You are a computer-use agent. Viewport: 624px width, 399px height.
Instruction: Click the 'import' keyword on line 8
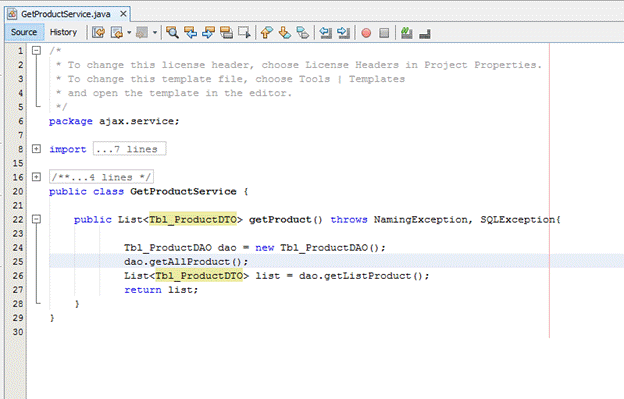(67, 149)
